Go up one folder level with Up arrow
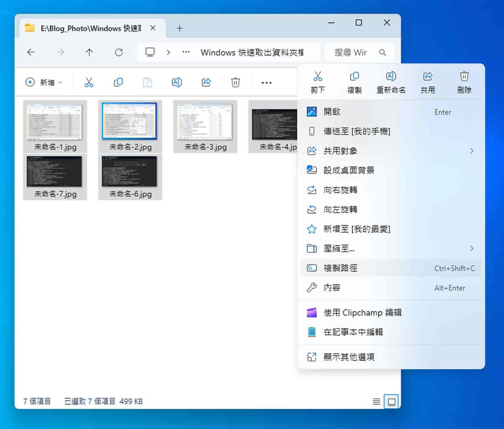This screenshot has width=504, height=429. [89, 52]
